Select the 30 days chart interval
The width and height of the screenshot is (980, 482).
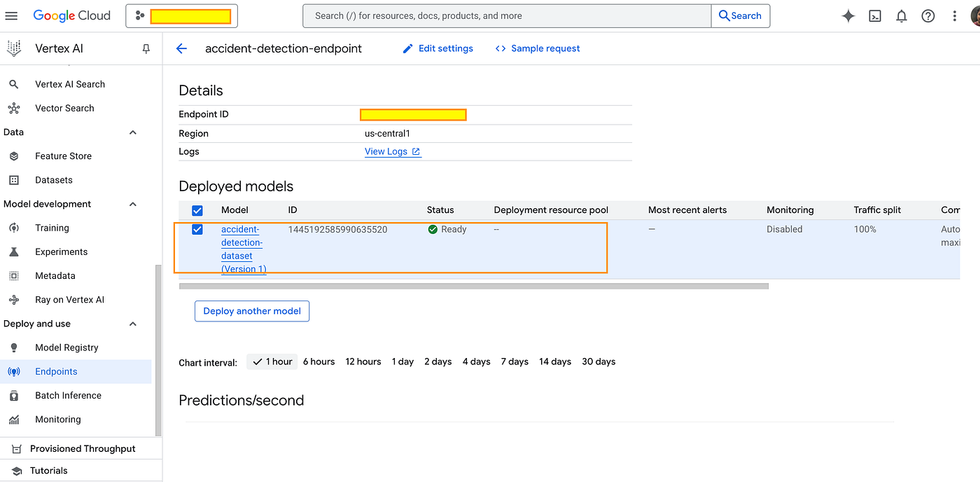pos(598,361)
